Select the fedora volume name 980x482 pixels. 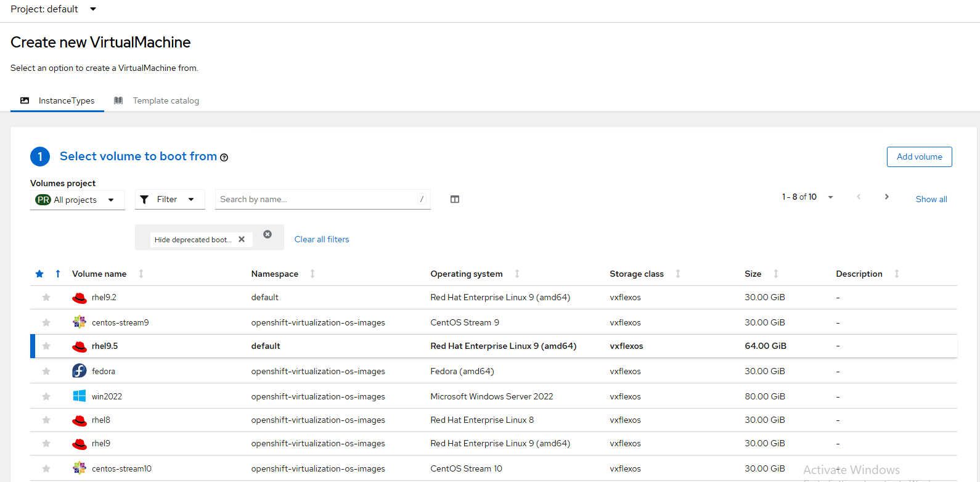click(x=104, y=371)
